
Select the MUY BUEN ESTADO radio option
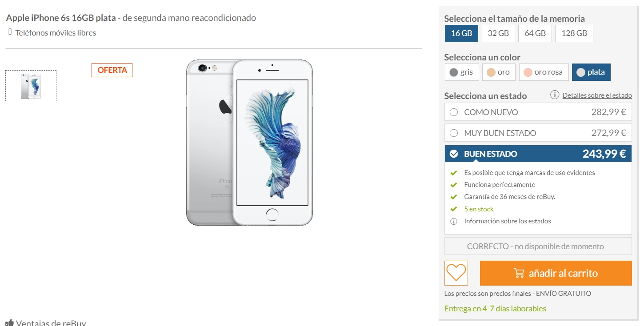454,133
